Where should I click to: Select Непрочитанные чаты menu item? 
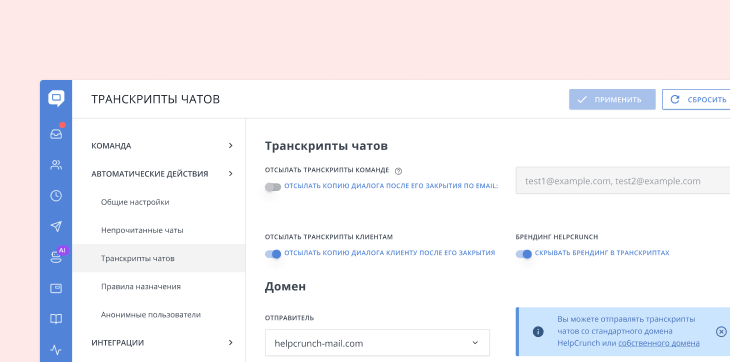click(142, 230)
